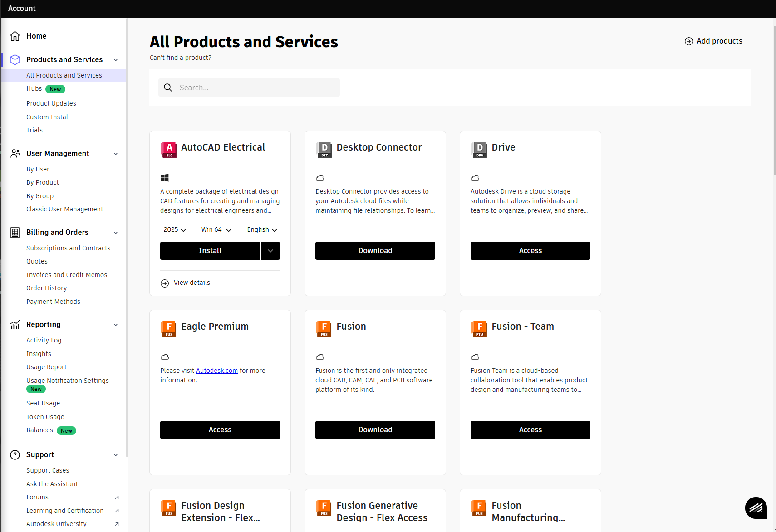Open the chat assistant bubble icon
The height and width of the screenshot is (532, 776).
(756, 508)
